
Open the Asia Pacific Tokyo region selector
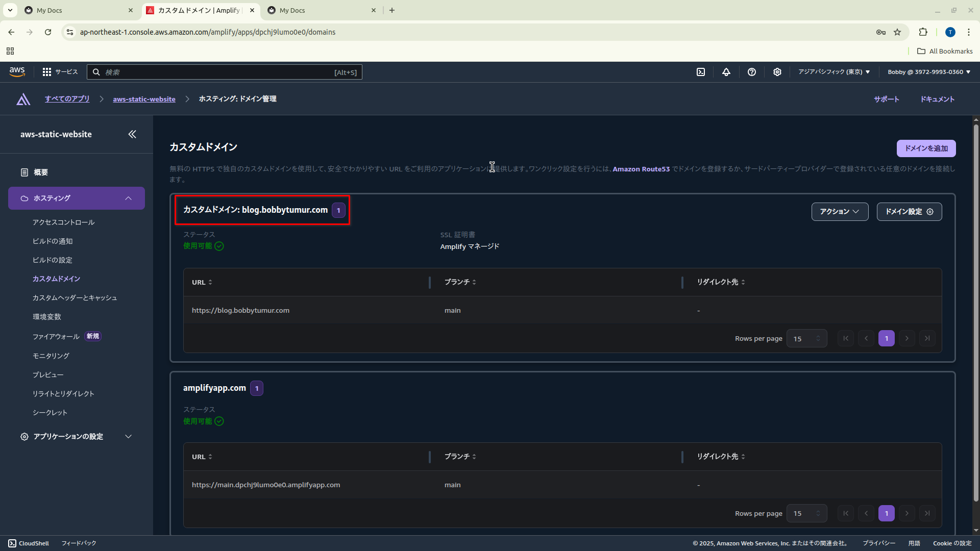[x=834, y=72]
